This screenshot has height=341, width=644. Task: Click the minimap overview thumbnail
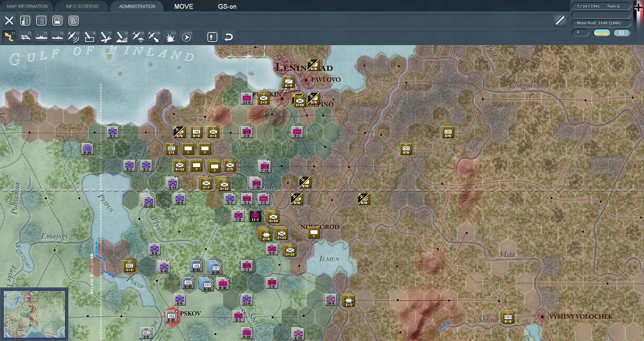coord(34,314)
